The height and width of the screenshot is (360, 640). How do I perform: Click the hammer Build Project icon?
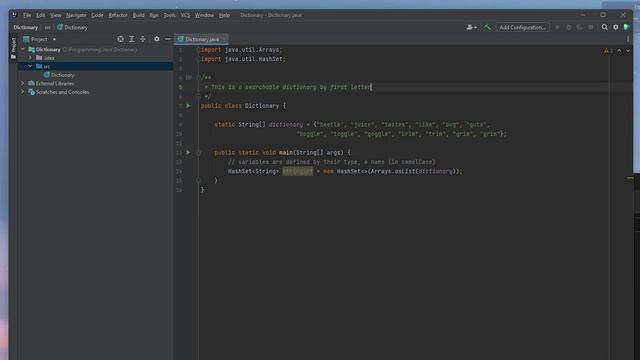pyautogui.click(x=487, y=27)
